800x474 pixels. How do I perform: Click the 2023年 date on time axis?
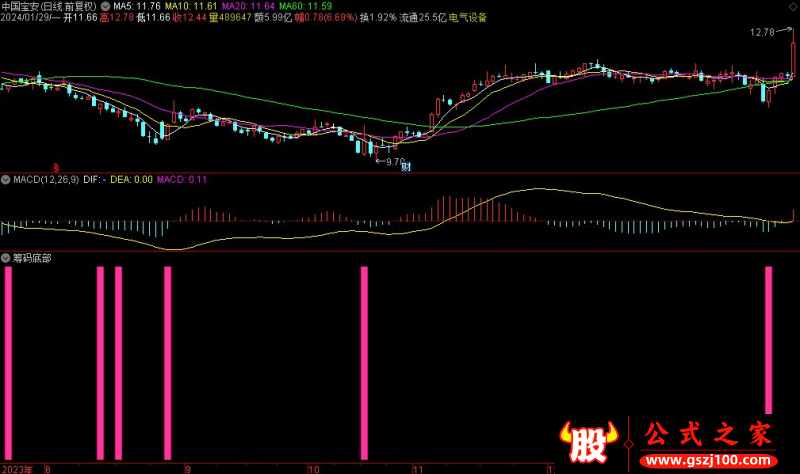tap(18, 467)
